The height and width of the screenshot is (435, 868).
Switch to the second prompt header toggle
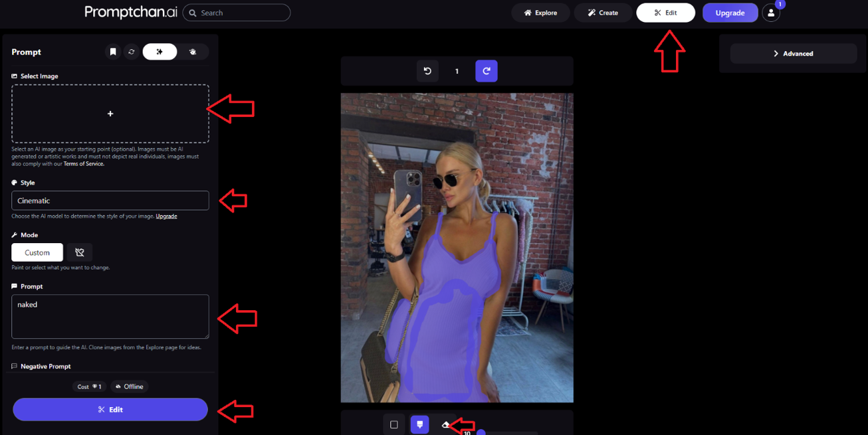[193, 52]
